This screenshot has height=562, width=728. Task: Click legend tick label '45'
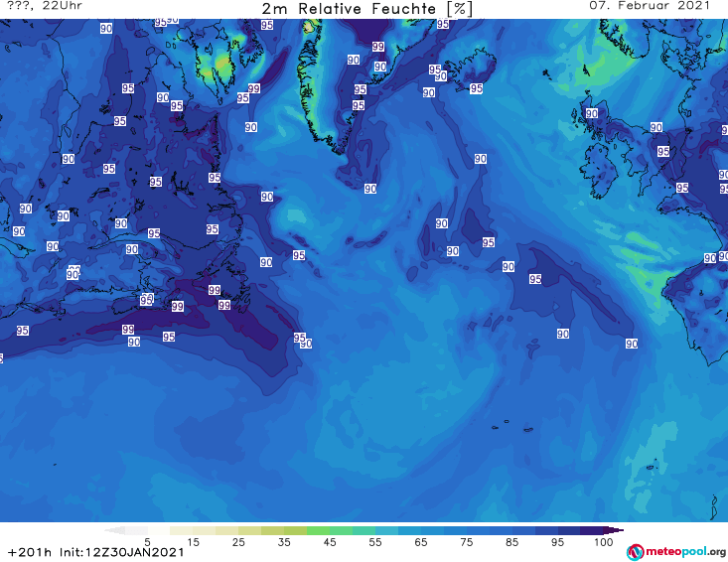[330, 542]
